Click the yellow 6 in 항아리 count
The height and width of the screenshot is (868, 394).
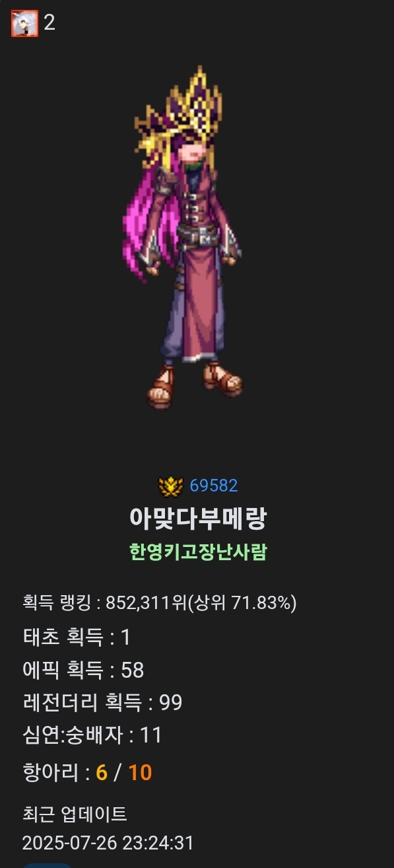pos(102,772)
